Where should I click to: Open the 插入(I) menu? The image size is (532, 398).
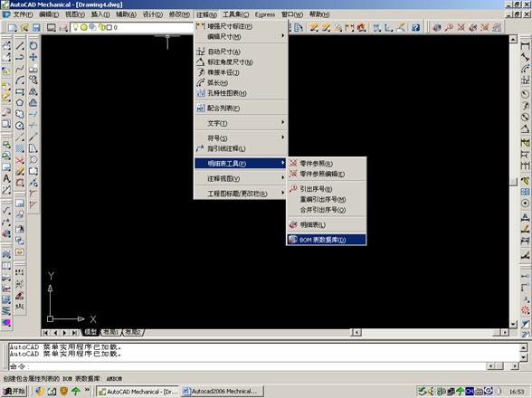coord(100,14)
